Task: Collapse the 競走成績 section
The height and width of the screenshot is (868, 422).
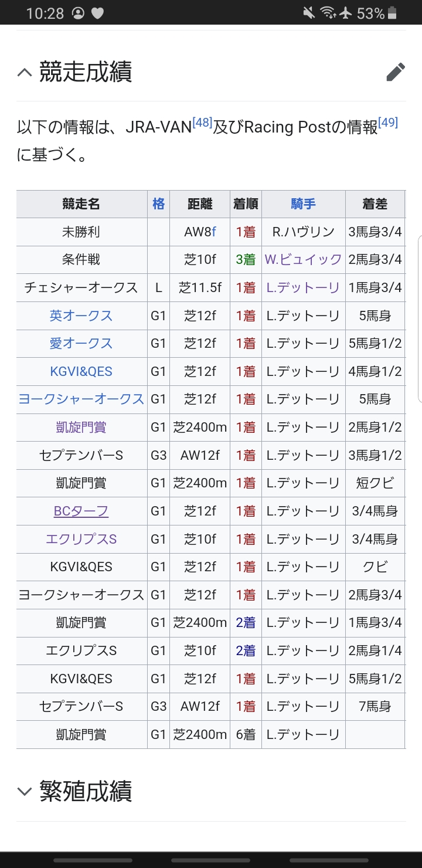Action: (x=25, y=72)
